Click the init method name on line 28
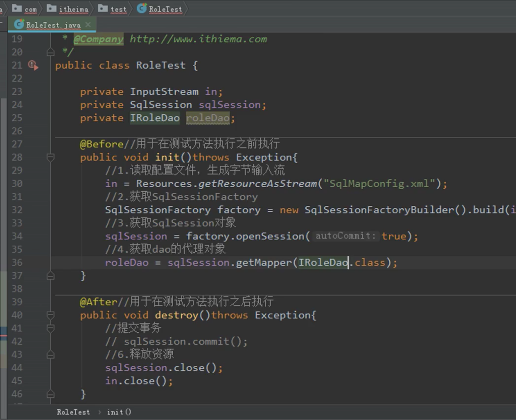 coord(167,157)
